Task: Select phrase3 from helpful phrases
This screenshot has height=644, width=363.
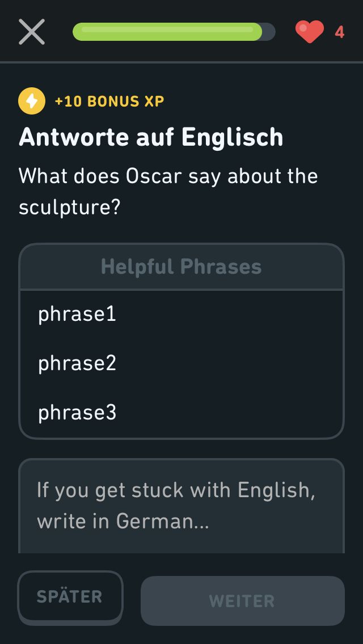Action: [x=77, y=413]
